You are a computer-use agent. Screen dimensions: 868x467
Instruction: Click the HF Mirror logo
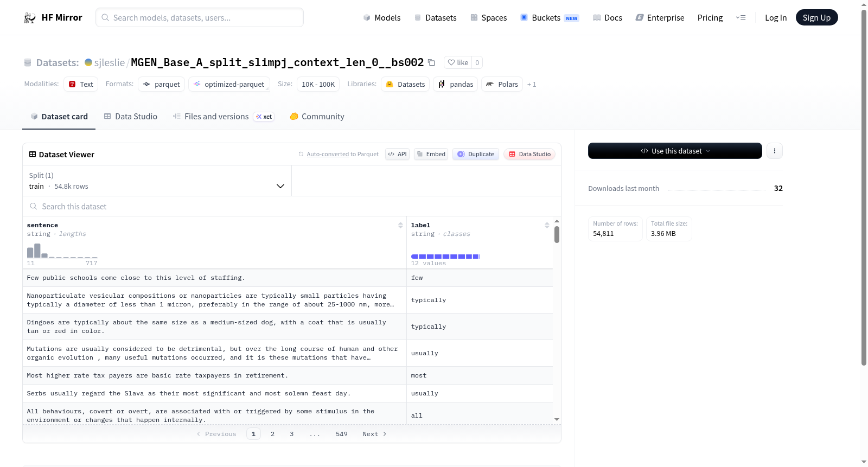tap(53, 17)
